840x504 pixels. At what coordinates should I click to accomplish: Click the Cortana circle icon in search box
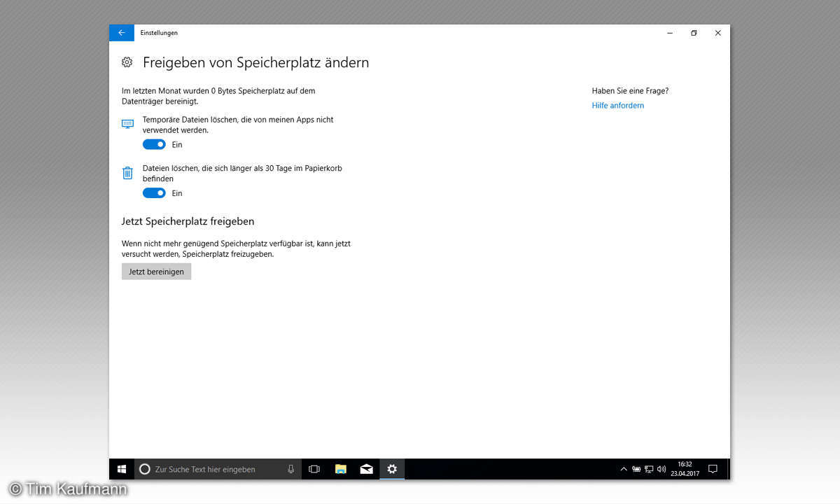[x=145, y=469]
